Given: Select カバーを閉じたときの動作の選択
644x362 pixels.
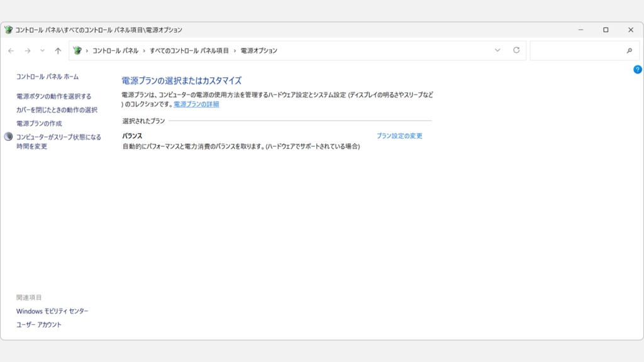Looking at the screenshot, I should [57, 109].
